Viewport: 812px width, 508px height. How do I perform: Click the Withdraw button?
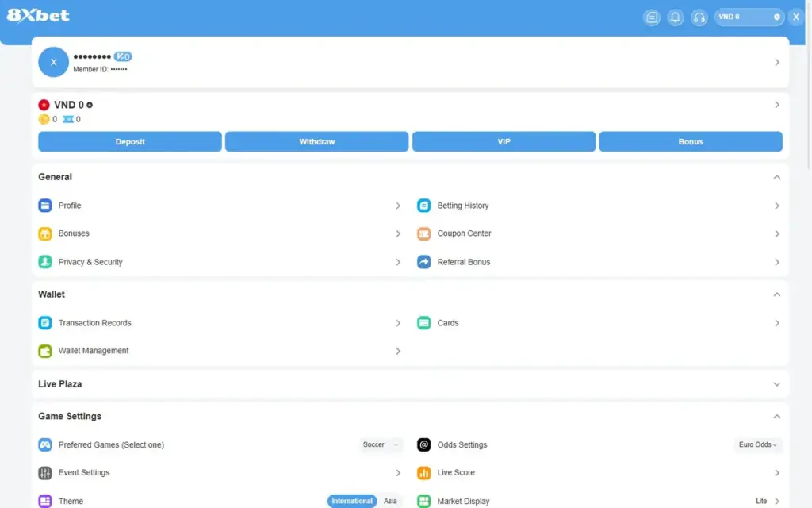coord(317,141)
